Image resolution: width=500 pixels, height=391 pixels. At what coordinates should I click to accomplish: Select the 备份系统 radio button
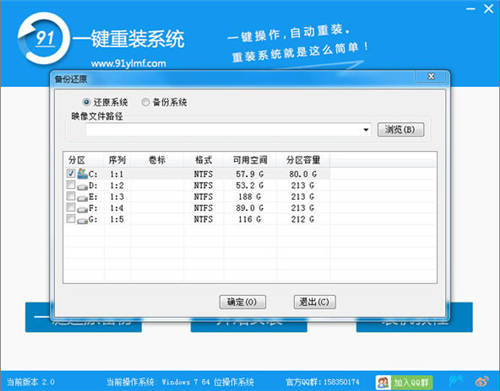145,102
